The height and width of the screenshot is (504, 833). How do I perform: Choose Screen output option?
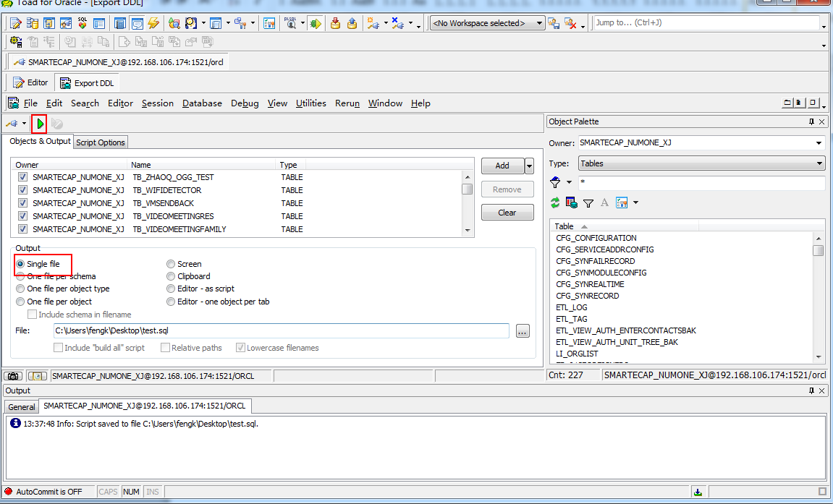171,264
